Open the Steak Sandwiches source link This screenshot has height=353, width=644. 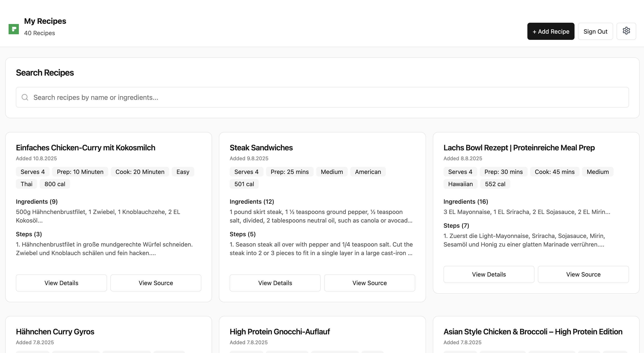click(x=369, y=283)
